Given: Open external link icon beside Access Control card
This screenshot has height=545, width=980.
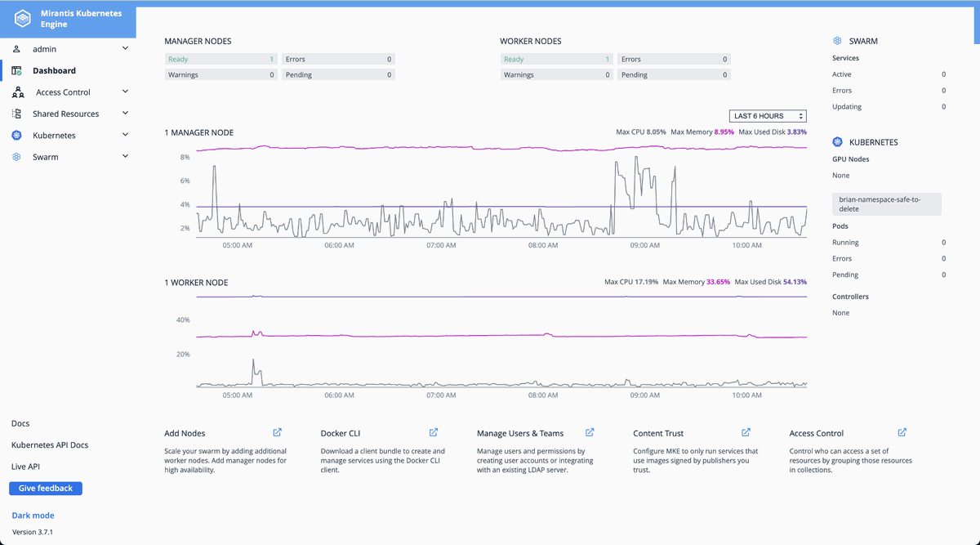Looking at the screenshot, I should (902, 433).
